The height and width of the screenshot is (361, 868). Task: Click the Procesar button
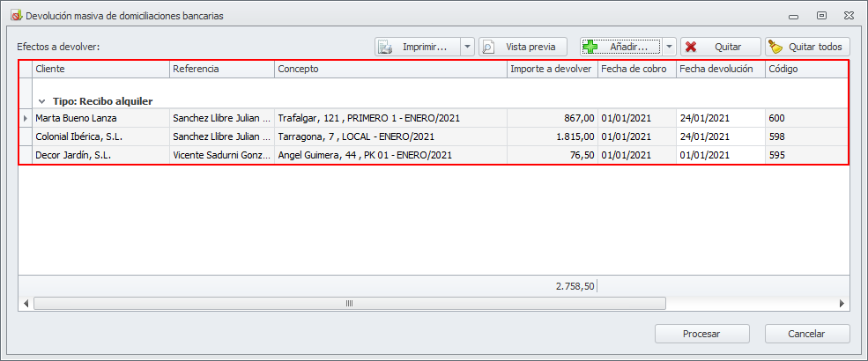[x=702, y=334]
